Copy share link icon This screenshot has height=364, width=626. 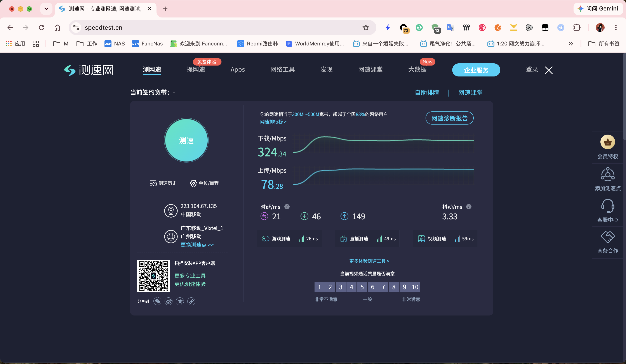click(x=191, y=301)
